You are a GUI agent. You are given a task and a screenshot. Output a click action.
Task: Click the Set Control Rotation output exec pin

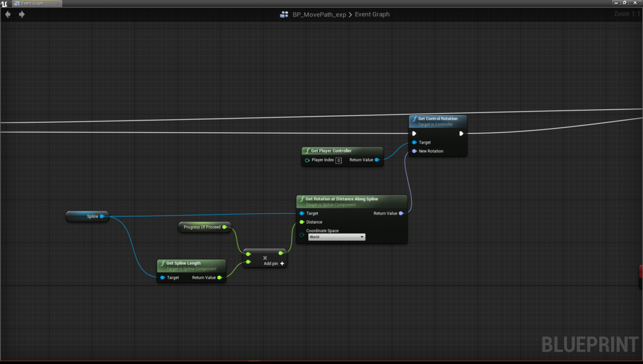pyautogui.click(x=462, y=134)
